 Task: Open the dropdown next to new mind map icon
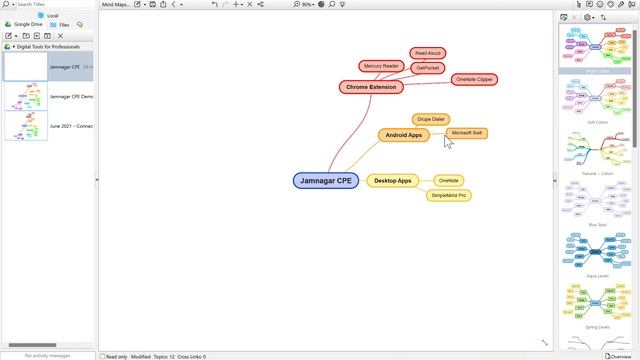[145, 4]
